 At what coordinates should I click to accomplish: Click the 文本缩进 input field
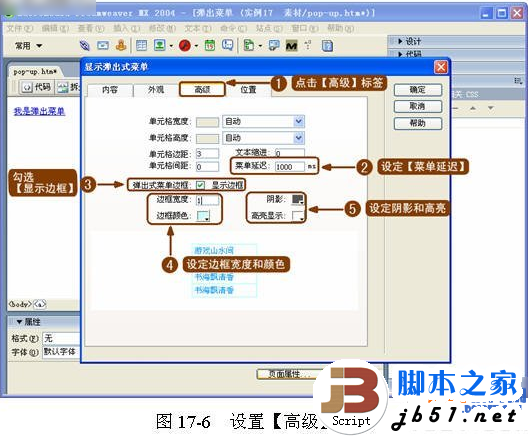290,153
